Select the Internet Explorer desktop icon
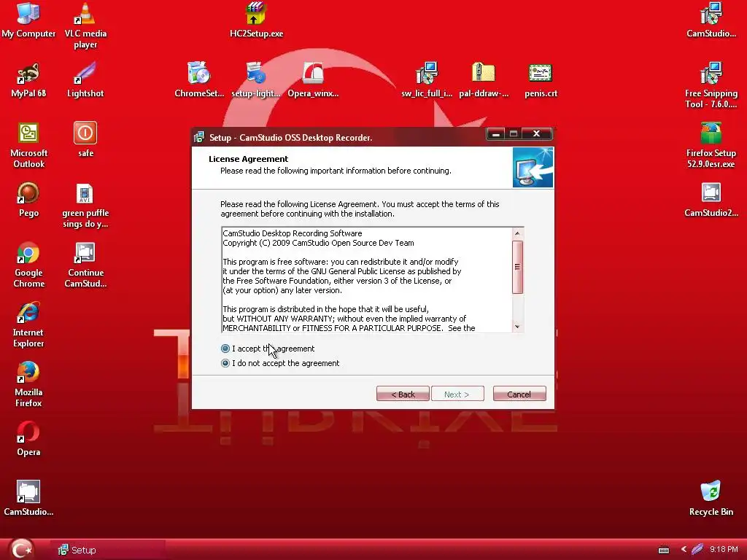The width and height of the screenshot is (747, 560). 28,324
